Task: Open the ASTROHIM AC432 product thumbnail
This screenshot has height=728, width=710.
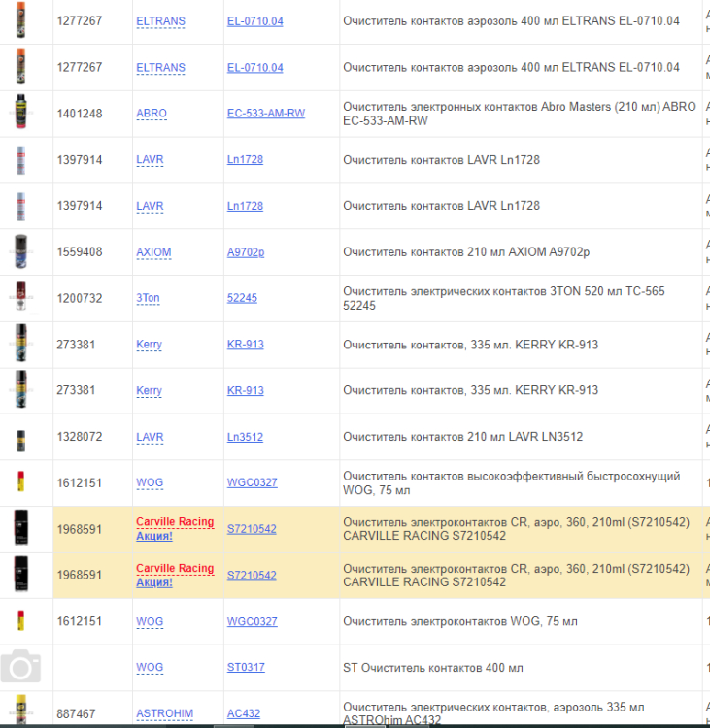Action: 20,711
